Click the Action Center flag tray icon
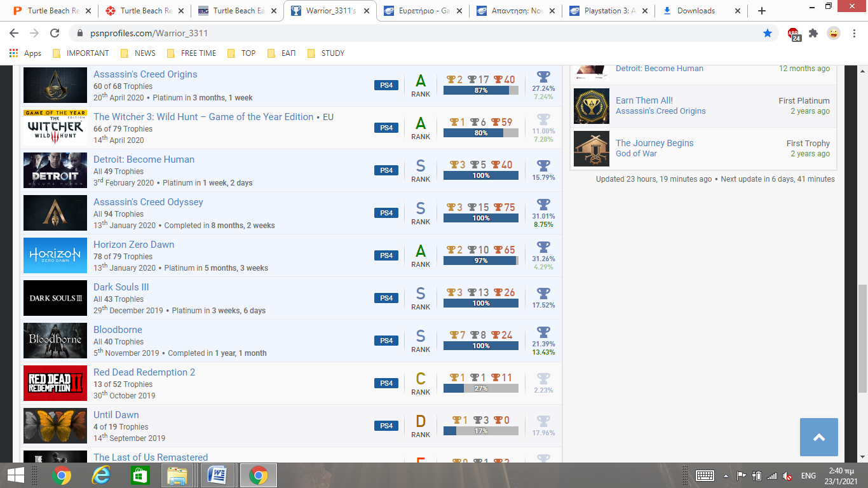Image resolution: width=868 pixels, height=488 pixels. pyautogui.click(x=741, y=475)
